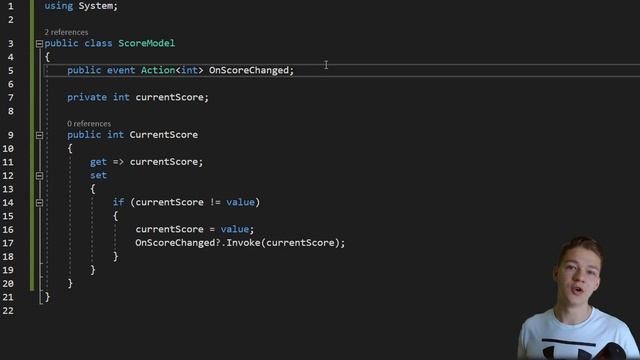Click the 'set' accessor keyword

tap(98, 175)
